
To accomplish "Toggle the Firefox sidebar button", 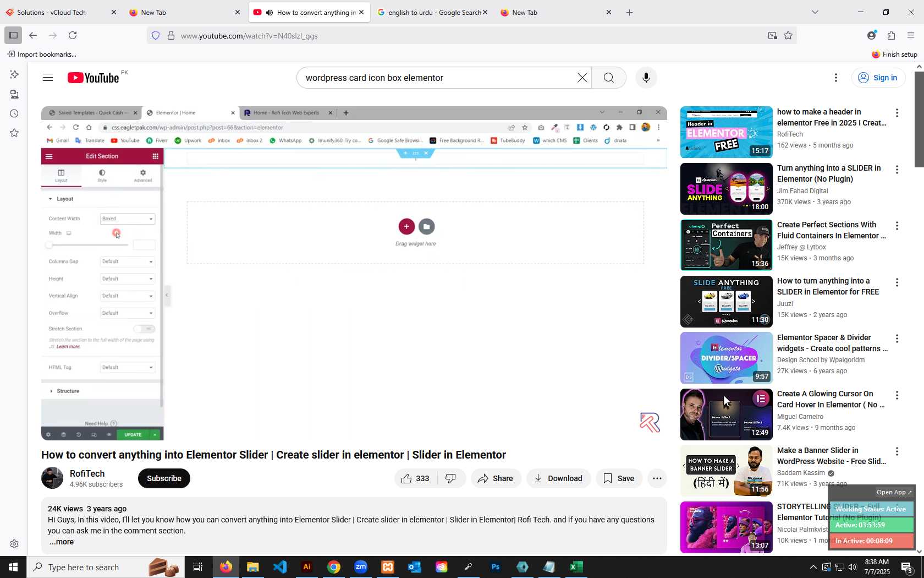I will [x=13, y=35].
